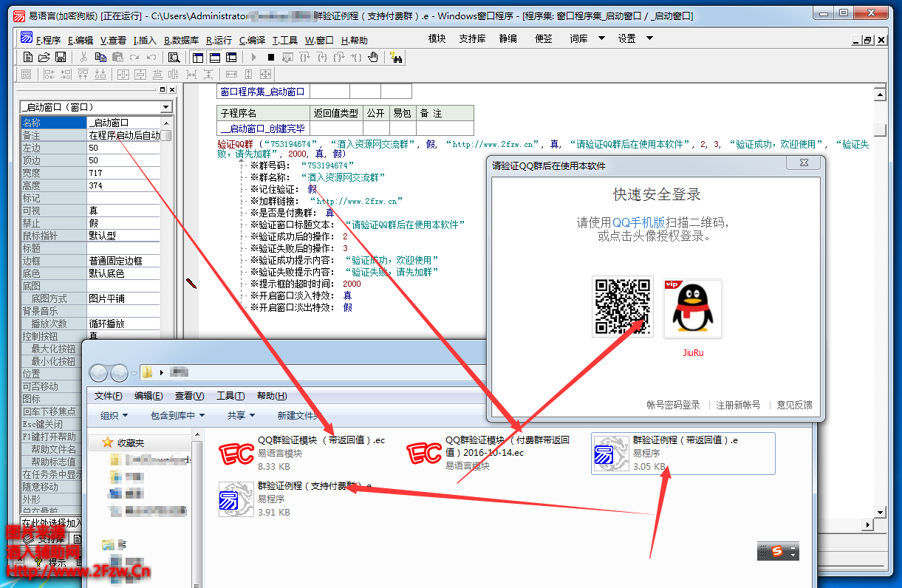Click 静编 in the top menu bar
The image size is (902, 588).
click(508, 38)
